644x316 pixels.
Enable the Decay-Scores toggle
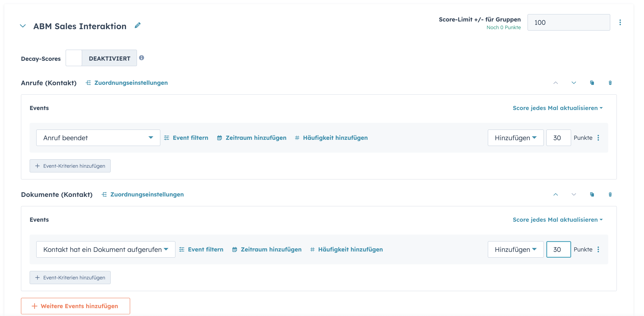(x=74, y=58)
